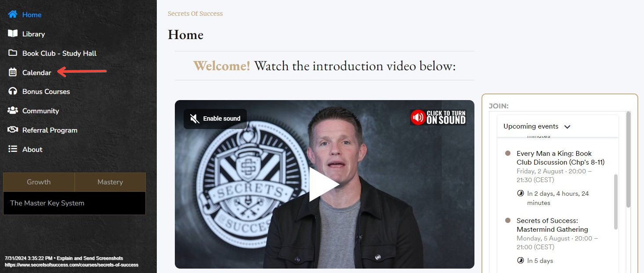Click the Bonus Courses headphones icon
The width and height of the screenshot is (644, 273).
tap(13, 91)
